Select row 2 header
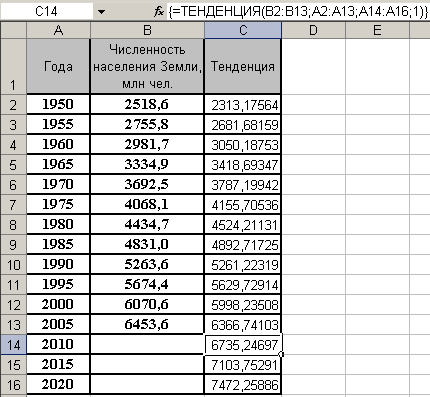430x397 pixels. click(13, 105)
